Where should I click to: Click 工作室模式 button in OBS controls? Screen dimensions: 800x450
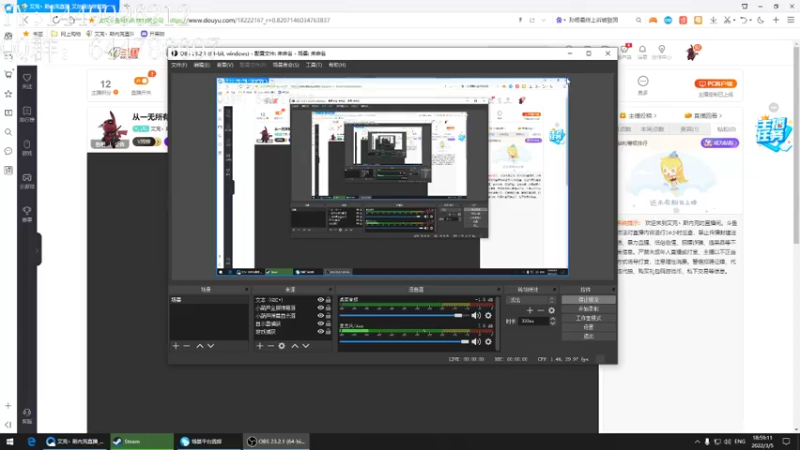coord(589,318)
